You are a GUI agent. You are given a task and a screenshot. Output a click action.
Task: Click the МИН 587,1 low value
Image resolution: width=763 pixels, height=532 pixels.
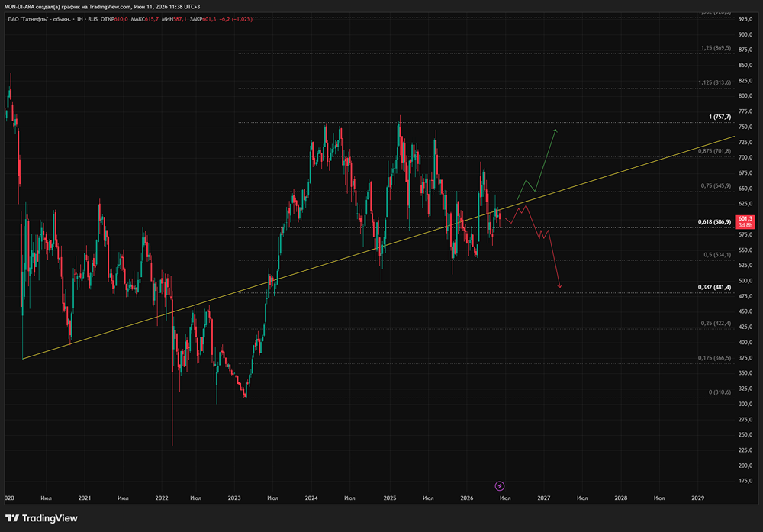[x=174, y=19]
